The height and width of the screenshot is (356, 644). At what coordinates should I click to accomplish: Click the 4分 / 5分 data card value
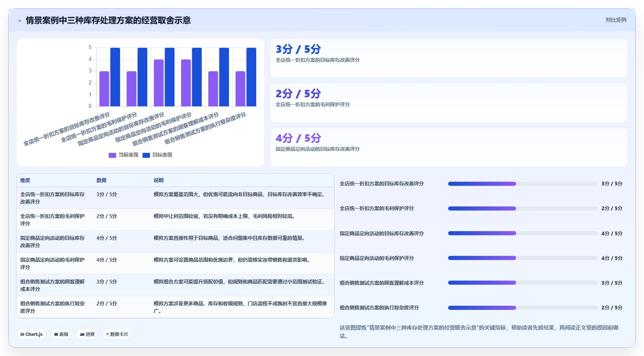pyautogui.click(x=298, y=138)
